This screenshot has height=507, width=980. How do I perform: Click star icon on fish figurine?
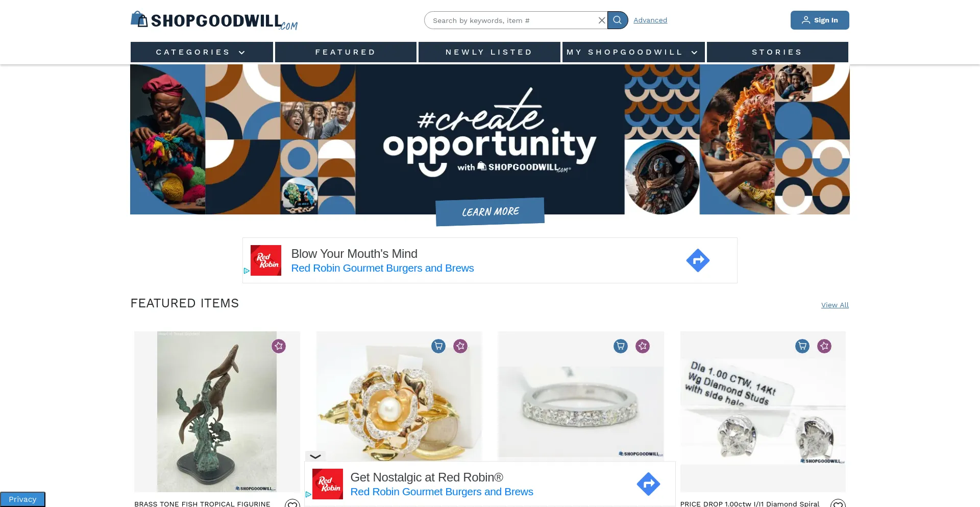[279, 346]
